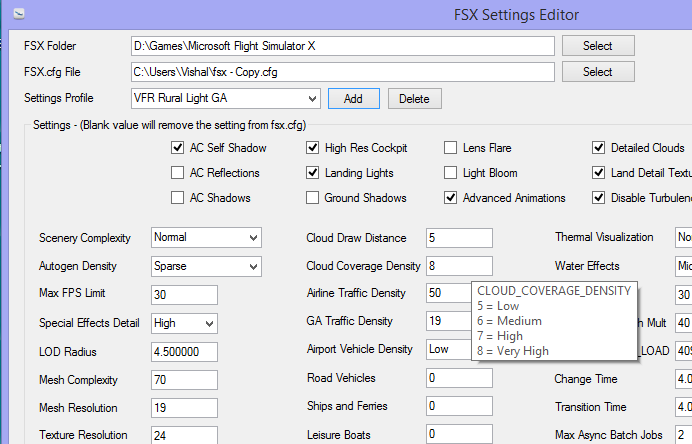Toggle Advanced Animations checkbox
This screenshot has height=444, width=692.
point(450,198)
